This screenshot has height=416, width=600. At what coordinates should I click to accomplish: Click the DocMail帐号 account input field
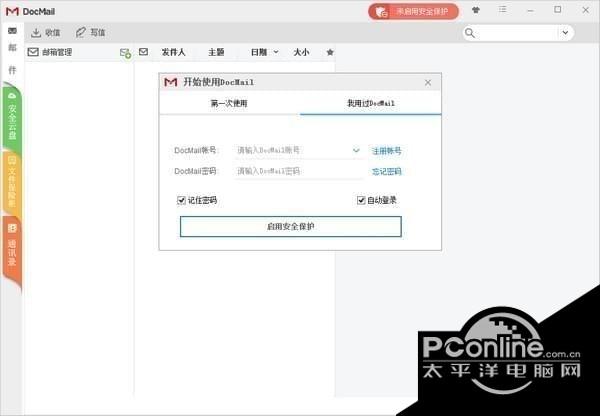[292, 150]
